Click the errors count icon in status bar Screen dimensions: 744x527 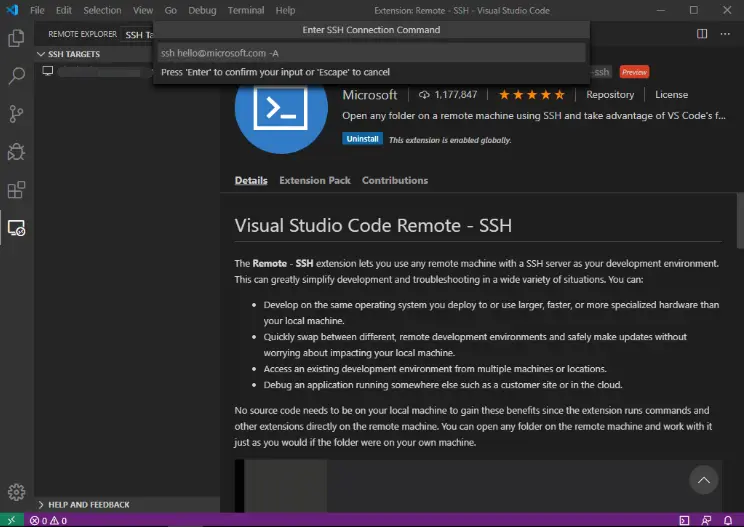(38, 521)
